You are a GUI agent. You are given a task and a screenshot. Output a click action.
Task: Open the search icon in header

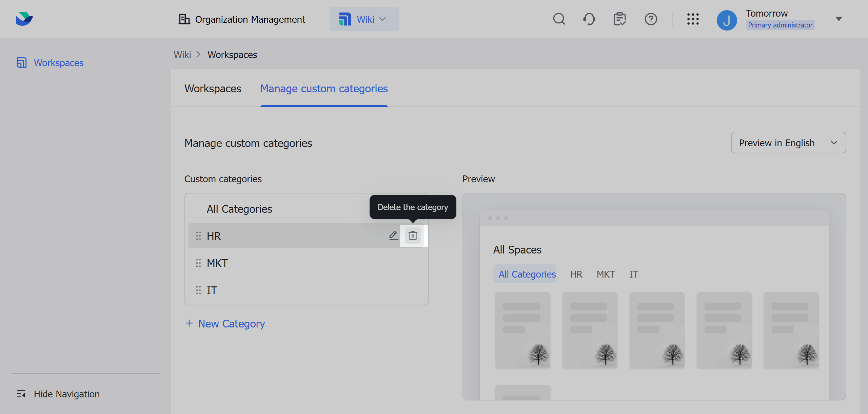[559, 19]
